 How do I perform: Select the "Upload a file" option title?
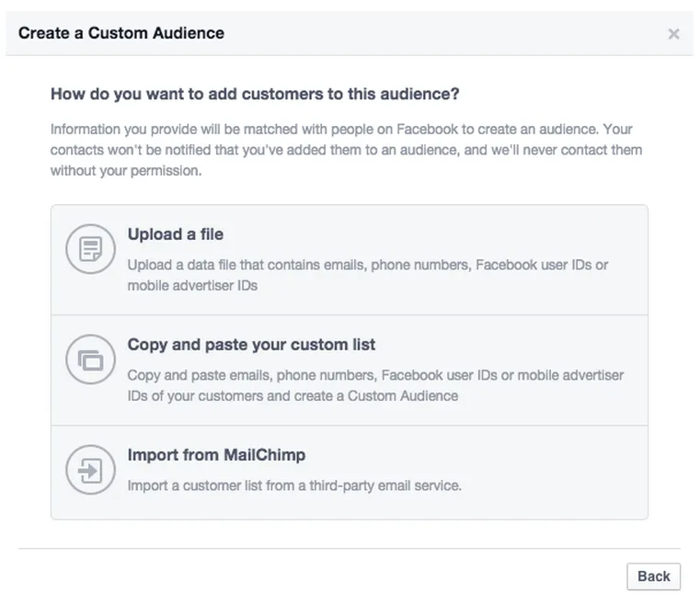click(175, 234)
